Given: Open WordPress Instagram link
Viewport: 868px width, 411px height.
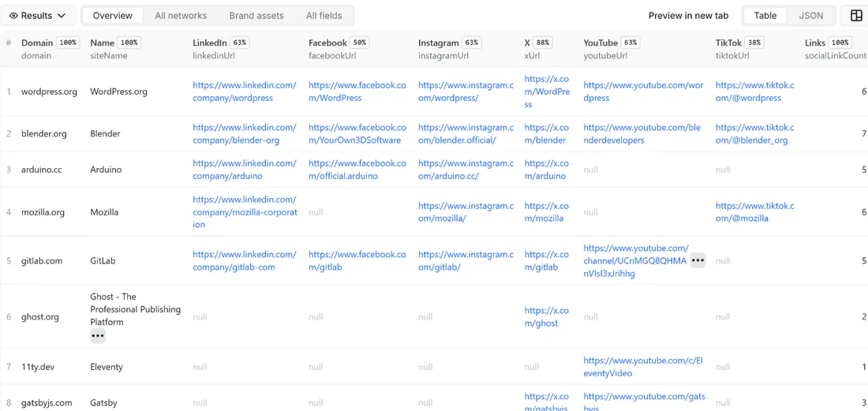Looking at the screenshot, I should pyautogui.click(x=466, y=92).
